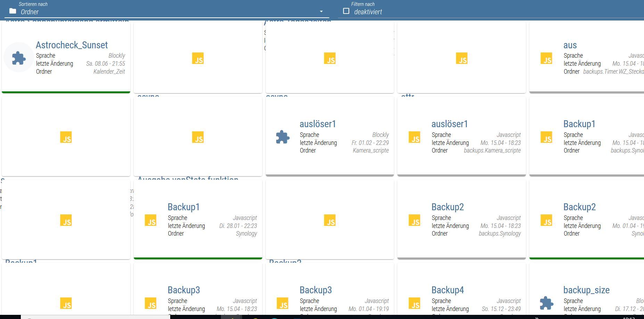Open Backup3 title modified Mo. 01.04 - 19:19
644x319 pixels.
[x=315, y=290]
